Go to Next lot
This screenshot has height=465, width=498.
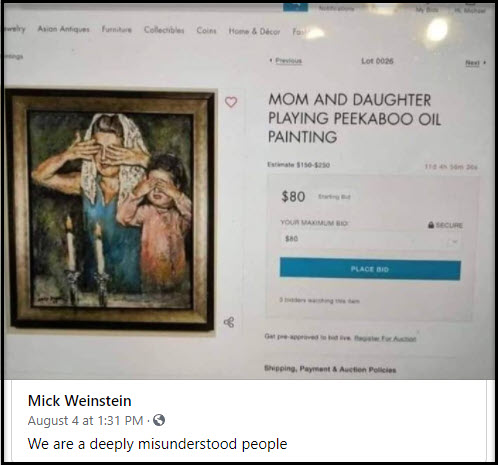[476, 62]
